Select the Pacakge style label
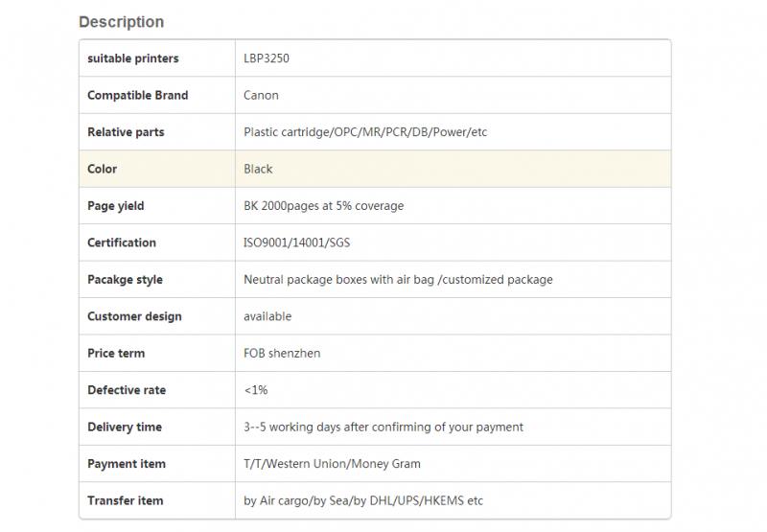Screen dimensions: 767x532 tap(126, 280)
